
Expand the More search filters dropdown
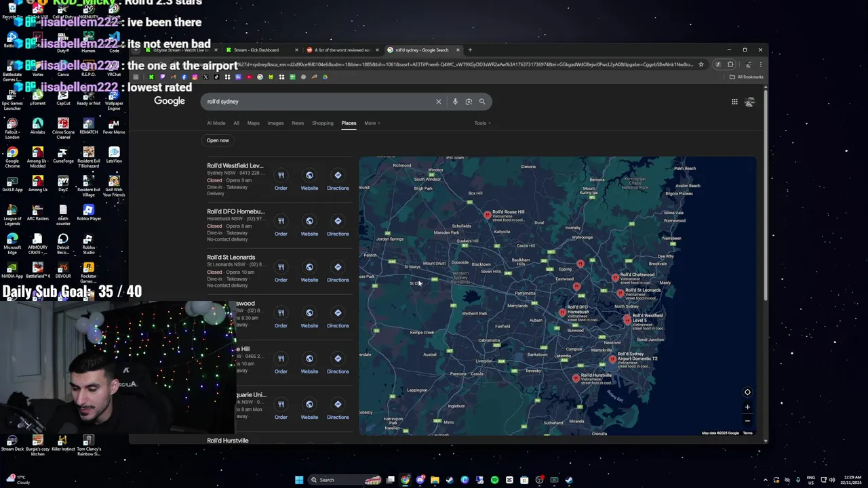pyautogui.click(x=372, y=123)
